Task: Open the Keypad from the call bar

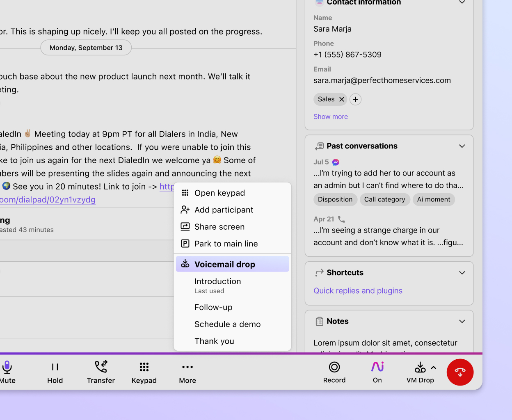Action: [144, 372]
